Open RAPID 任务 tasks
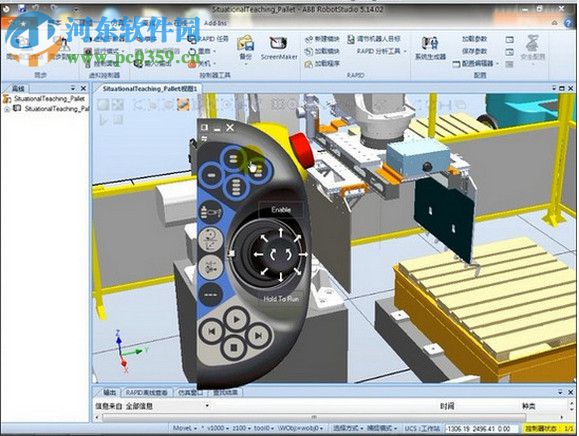 point(208,39)
